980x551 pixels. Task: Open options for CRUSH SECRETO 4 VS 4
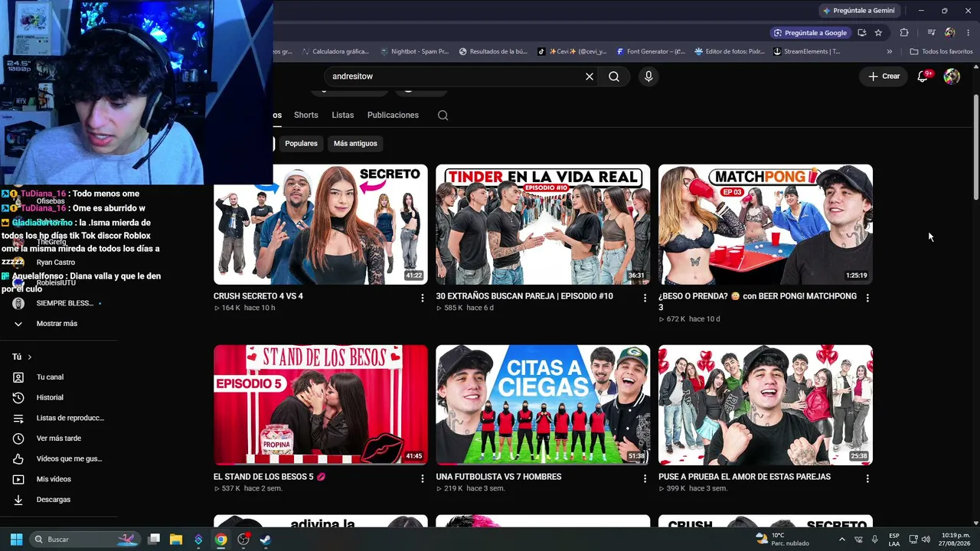422,298
